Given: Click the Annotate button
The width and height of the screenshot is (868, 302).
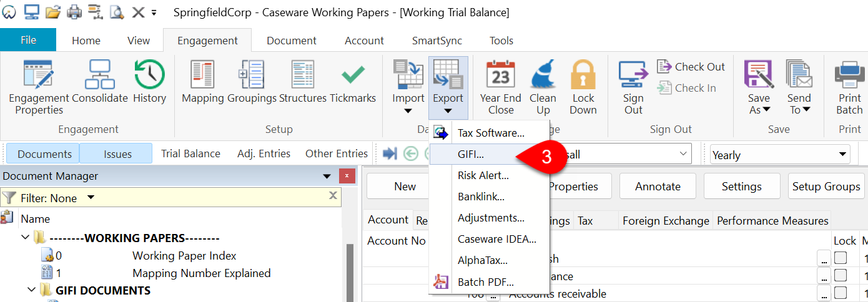Looking at the screenshot, I should (658, 186).
